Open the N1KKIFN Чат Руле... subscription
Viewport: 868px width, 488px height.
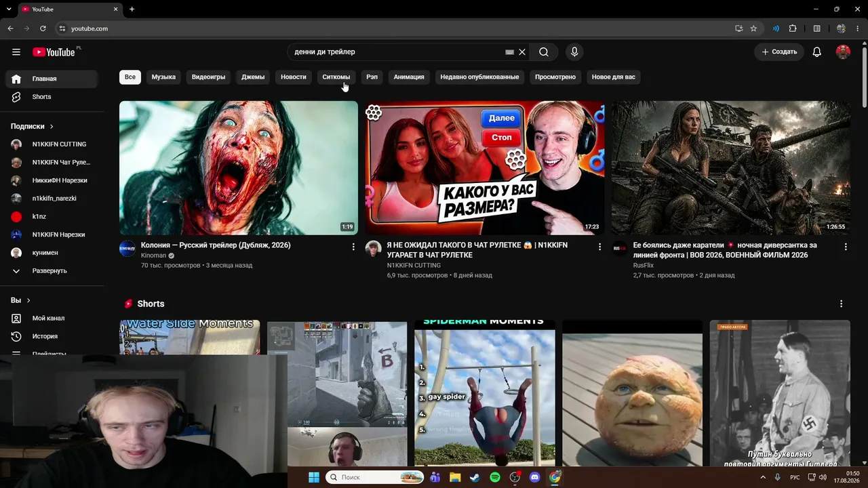52,163
